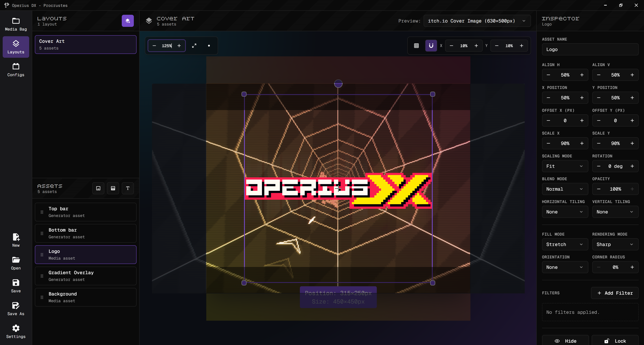
Task: Click Save As in the sidebar
Action: coord(15,309)
